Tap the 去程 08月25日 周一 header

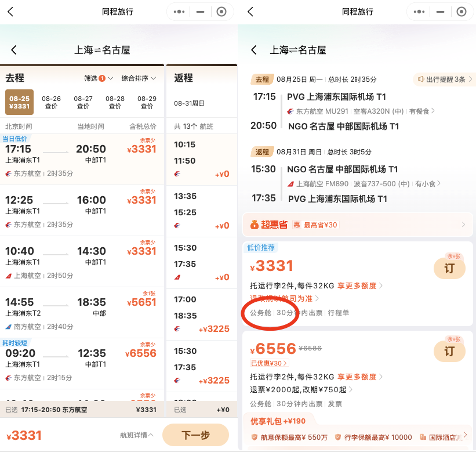coord(314,79)
